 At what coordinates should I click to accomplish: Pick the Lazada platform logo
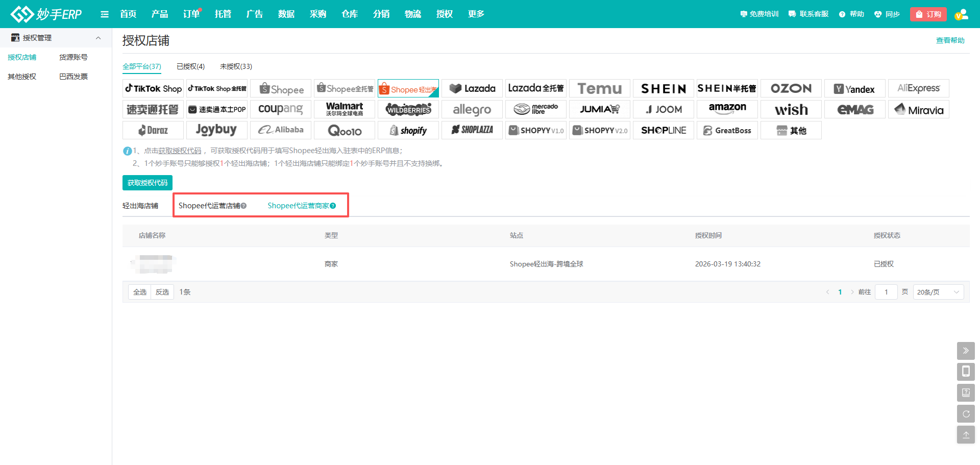click(472, 88)
